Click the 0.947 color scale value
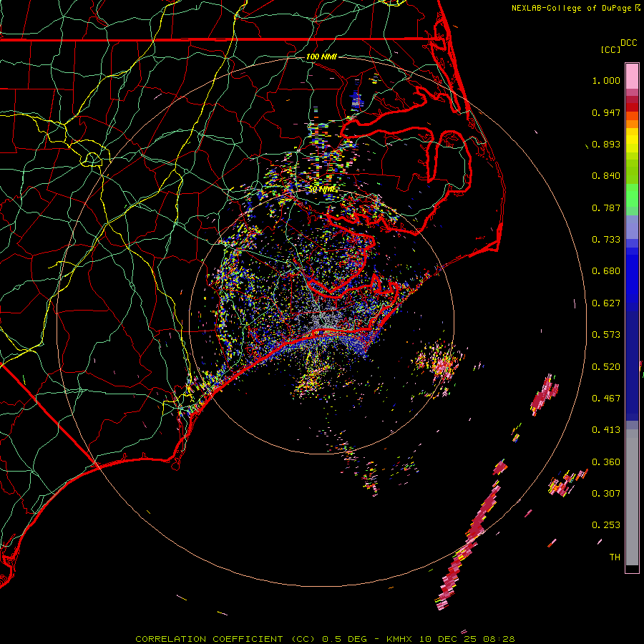This screenshot has width=644, height=644. pos(606,112)
